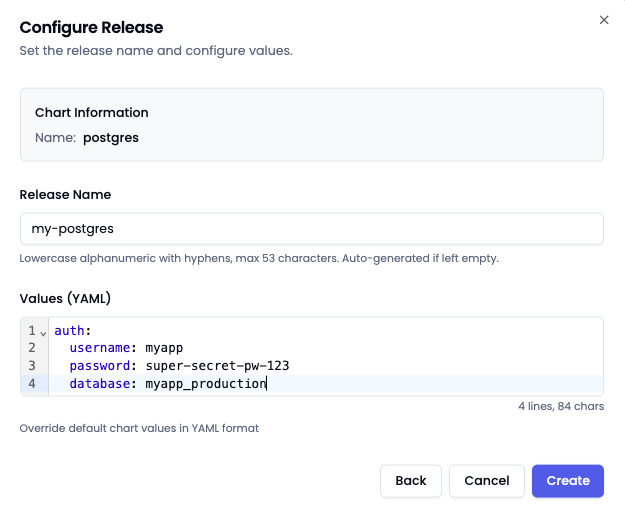Click the 'Release Name' label
The image size is (625, 516).
click(x=65, y=194)
